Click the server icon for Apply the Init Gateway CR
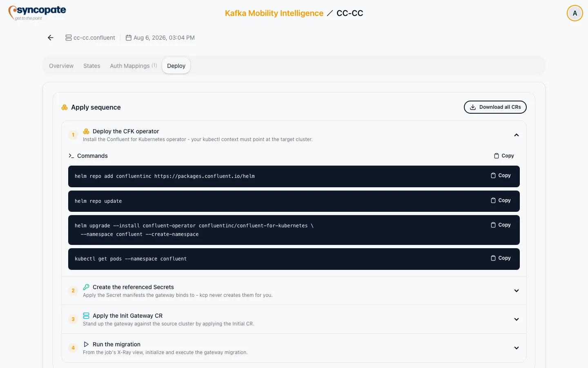The image size is (588, 368). (x=86, y=316)
